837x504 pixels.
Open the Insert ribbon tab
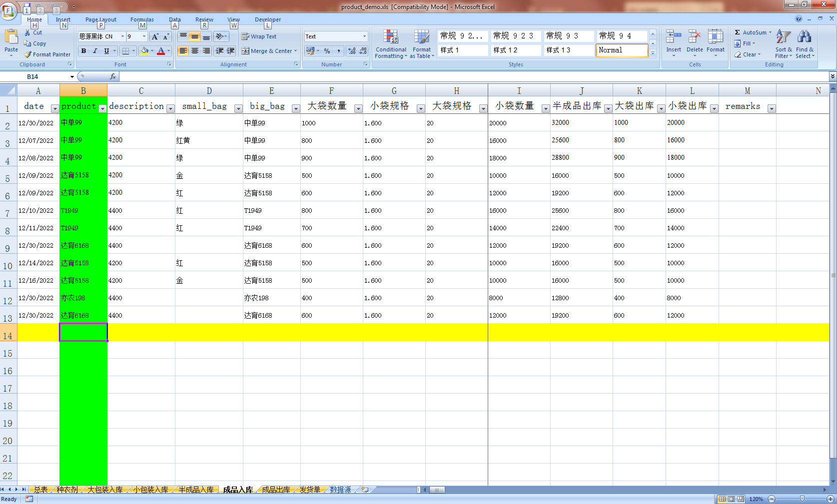(x=63, y=19)
